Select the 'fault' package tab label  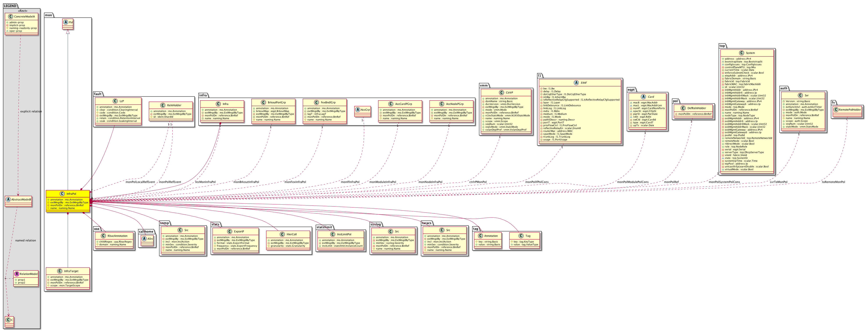pyautogui.click(x=98, y=94)
